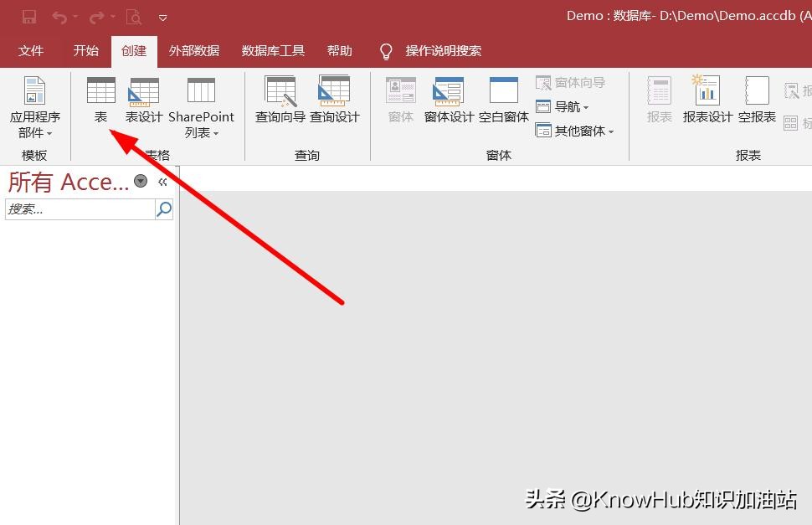The width and height of the screenshot is (812, 525).
Task: Expand the 导航 (Navigation) dropdown
Action: click(565, 106)
